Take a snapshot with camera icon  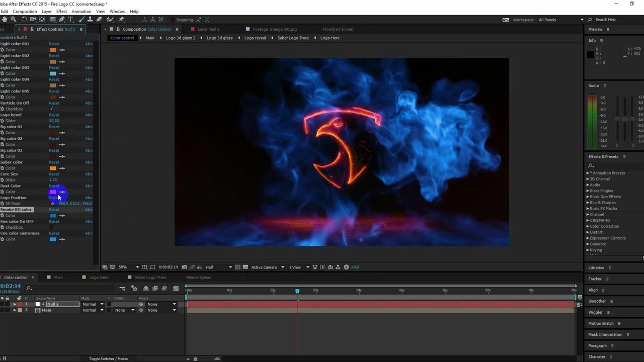184,267
